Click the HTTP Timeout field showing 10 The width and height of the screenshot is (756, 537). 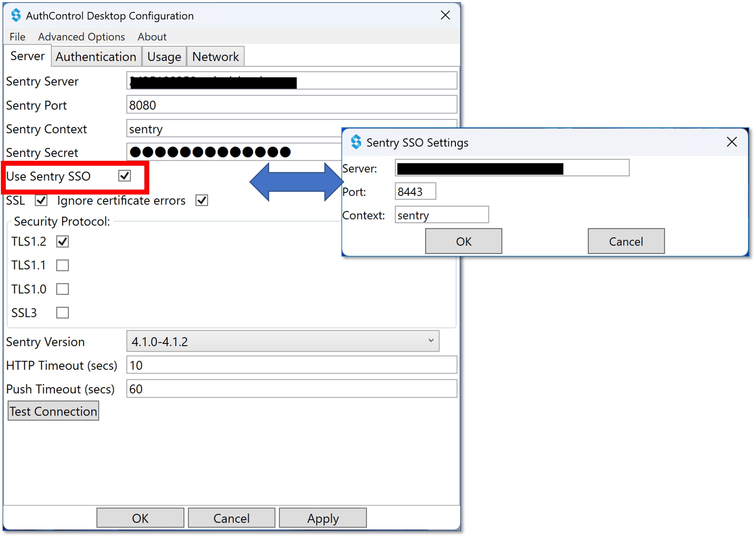pos(292,365)
